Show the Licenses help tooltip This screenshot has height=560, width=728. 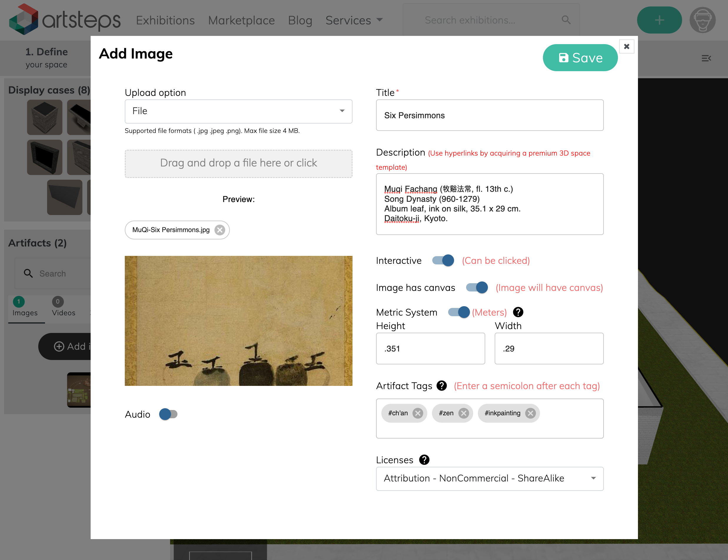424,460
